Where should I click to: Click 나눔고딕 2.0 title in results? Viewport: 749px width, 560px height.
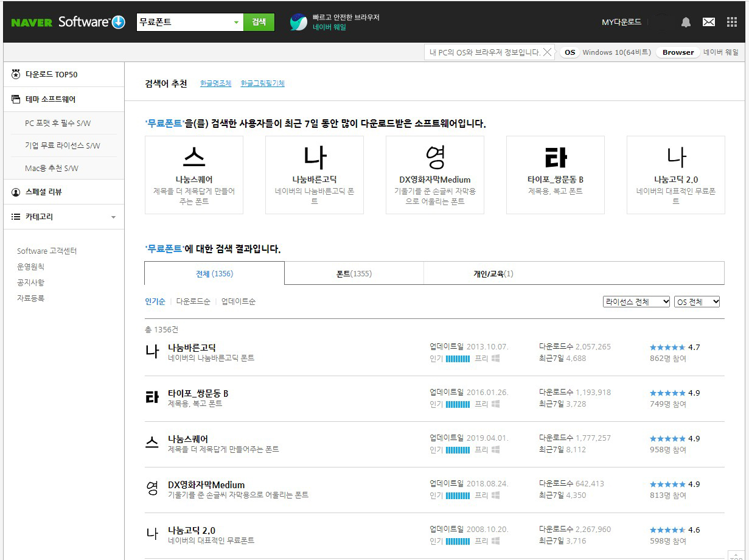point(192,530)
